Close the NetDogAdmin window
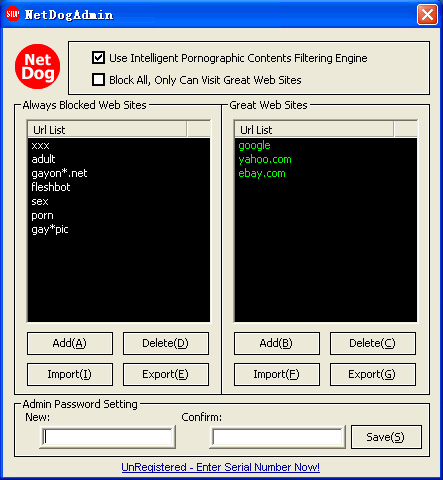 pos(427,14)
